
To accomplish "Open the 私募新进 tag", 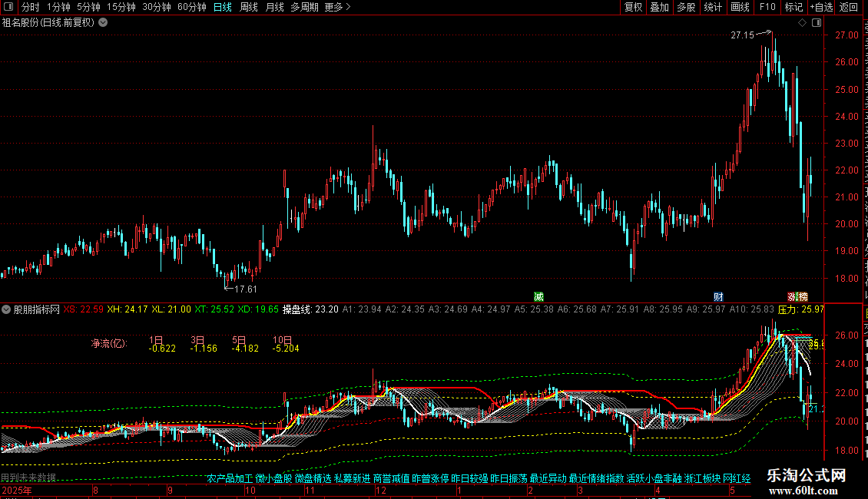I will tap(352, 478).
